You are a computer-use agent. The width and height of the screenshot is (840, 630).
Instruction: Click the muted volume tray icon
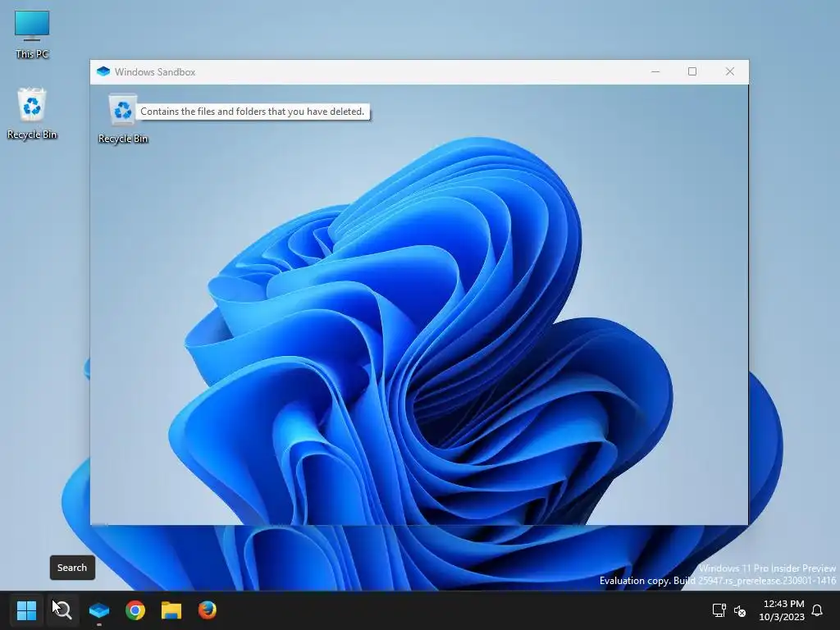[x=740, y=610]
